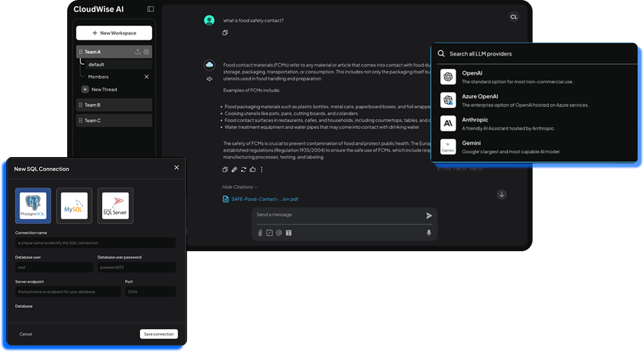Edit the AI response with pencil icon
This screenshot has width=644, height=352.
click(x=234, y=170)
